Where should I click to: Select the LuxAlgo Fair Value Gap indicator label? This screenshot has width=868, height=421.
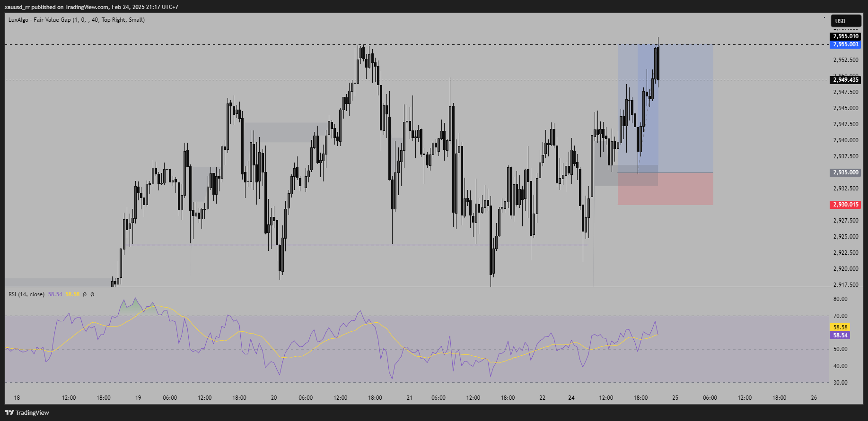(x=77, y=20)
